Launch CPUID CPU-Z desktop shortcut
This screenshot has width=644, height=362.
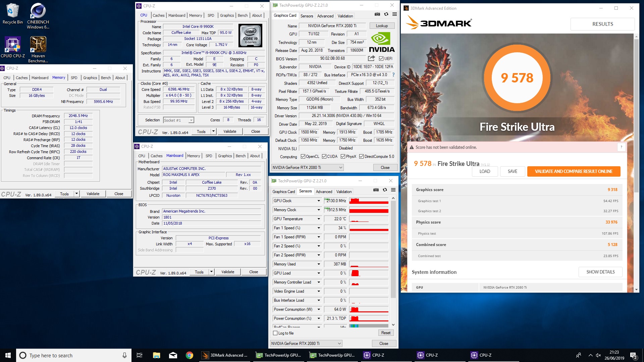click(13, 47)
